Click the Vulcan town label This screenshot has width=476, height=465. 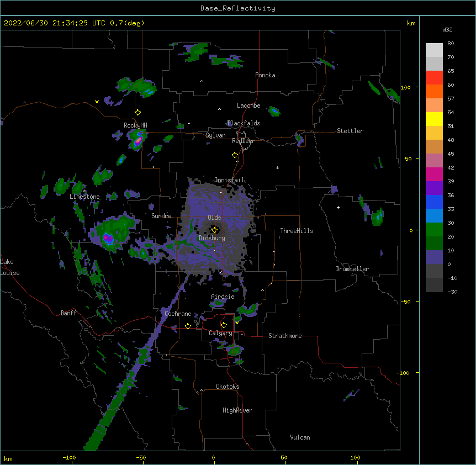[300, 437]
